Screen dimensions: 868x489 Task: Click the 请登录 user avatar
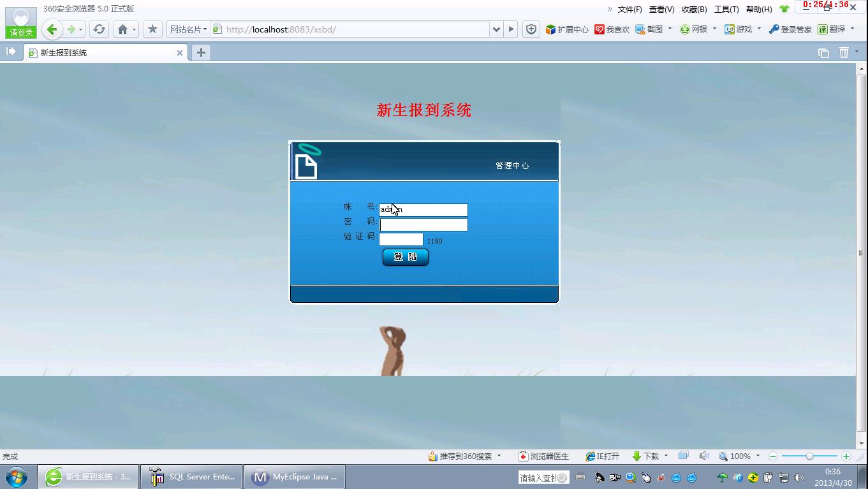[21, 23]
